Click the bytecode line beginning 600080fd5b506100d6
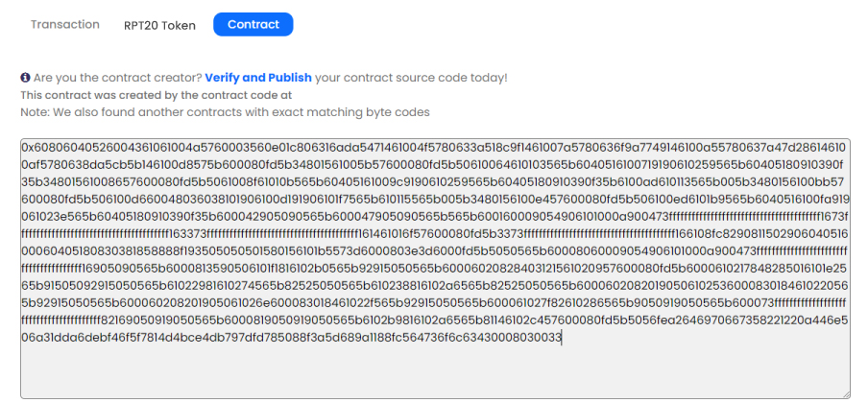 click(x=436, y=199)
